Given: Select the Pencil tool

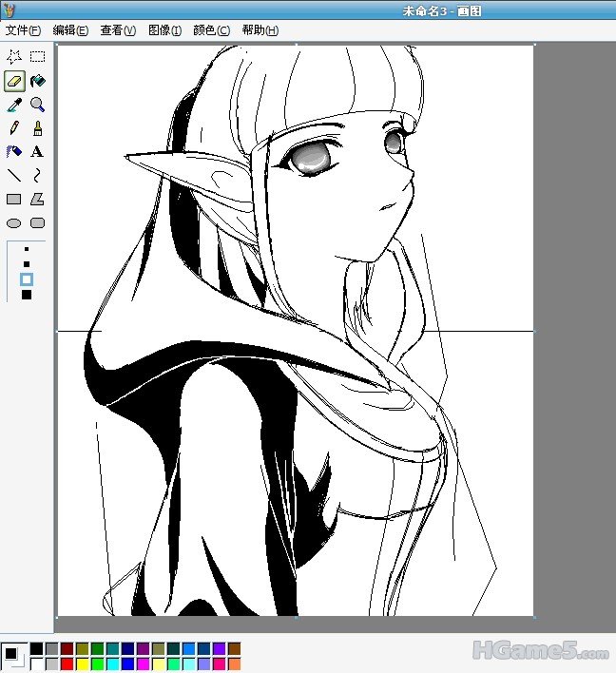Looking at the screenshot, I should [x=14, y=128].
